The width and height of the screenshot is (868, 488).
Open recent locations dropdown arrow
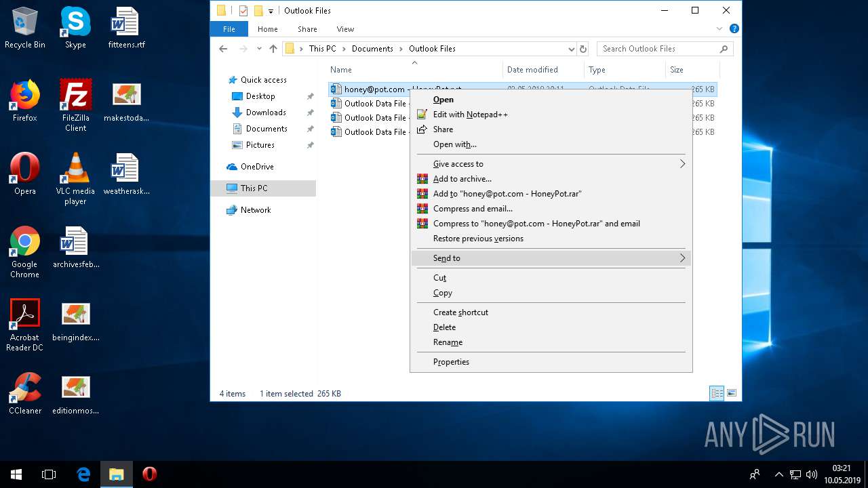259,49
